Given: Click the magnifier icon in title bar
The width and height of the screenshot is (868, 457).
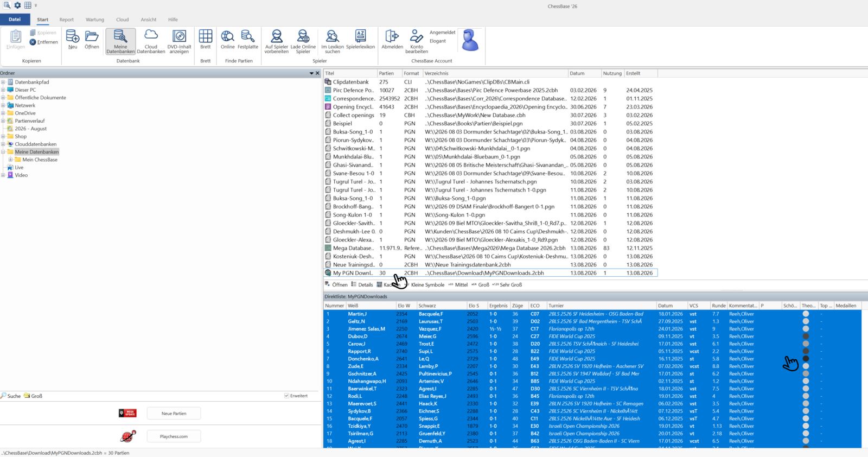Looking at the screenshot, I should [7, 5].
